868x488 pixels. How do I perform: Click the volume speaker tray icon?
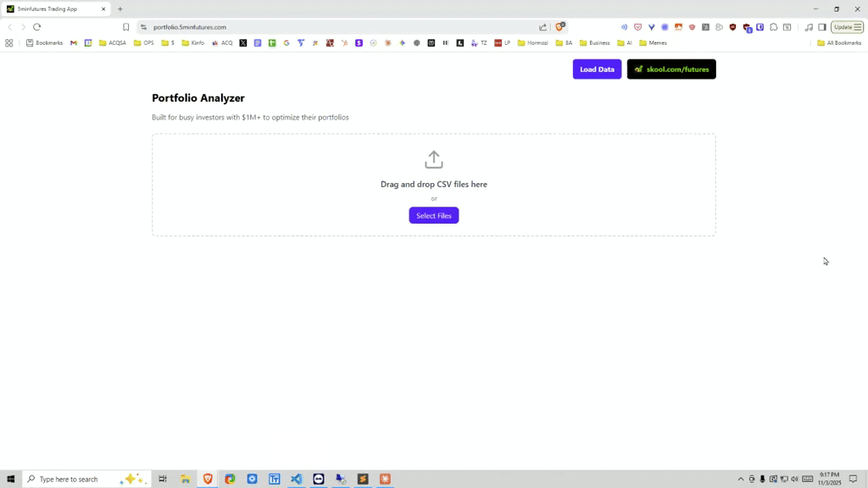(795, 480)
